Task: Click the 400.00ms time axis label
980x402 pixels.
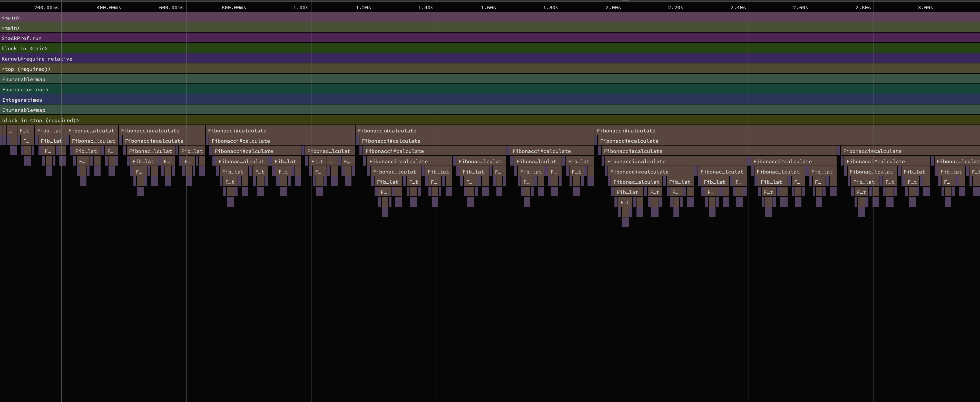Action: pyautogui.click(x=109, y=7)
